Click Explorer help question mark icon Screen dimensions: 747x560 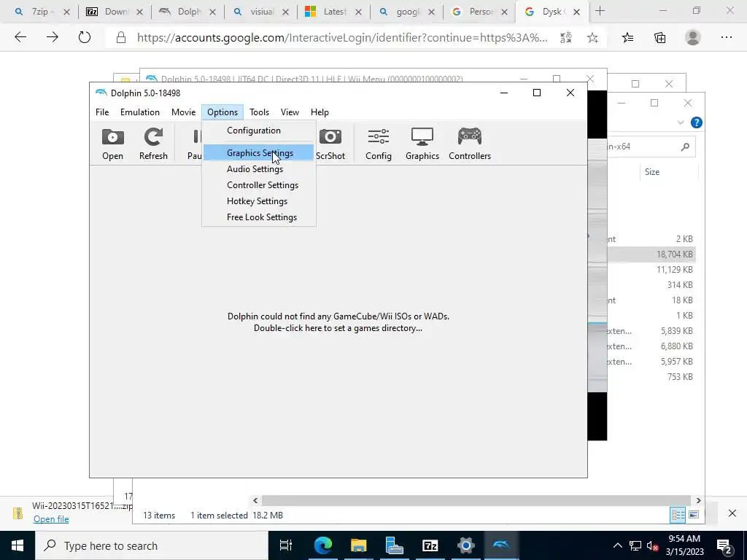coord(696,122)
